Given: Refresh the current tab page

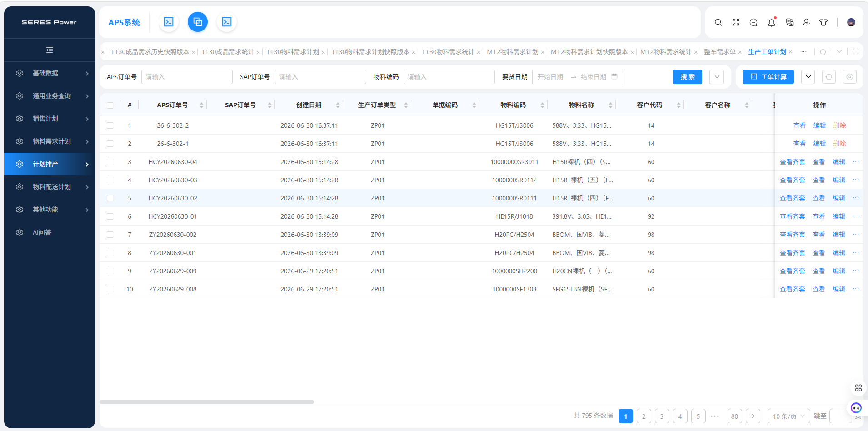Looking at the screenshot, I should [x=823, y=52].
